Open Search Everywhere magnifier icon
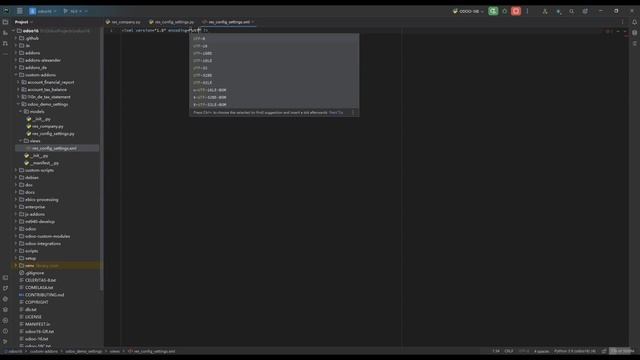Viewport: 640px width, 360px height. click(572, 11)
